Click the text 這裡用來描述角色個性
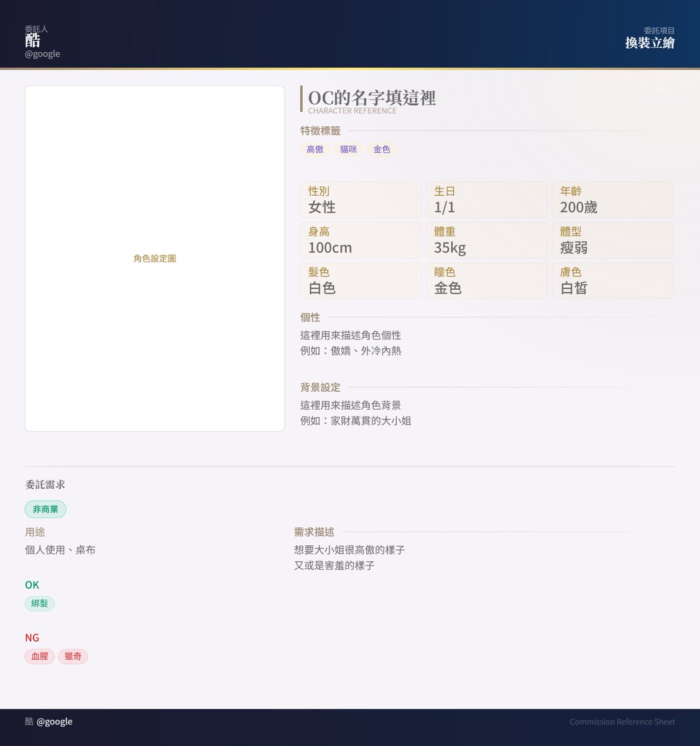Screen dimensions: 700x746 (x=351, y=336)
